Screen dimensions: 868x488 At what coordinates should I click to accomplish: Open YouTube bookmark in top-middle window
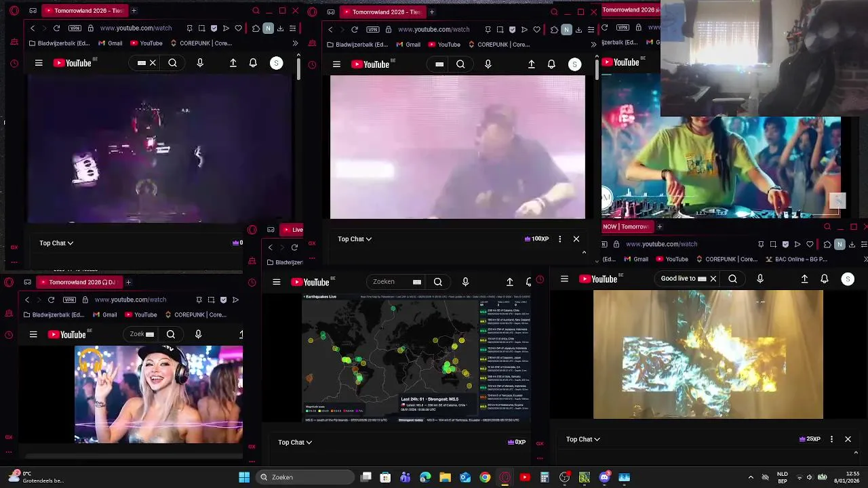443,45
